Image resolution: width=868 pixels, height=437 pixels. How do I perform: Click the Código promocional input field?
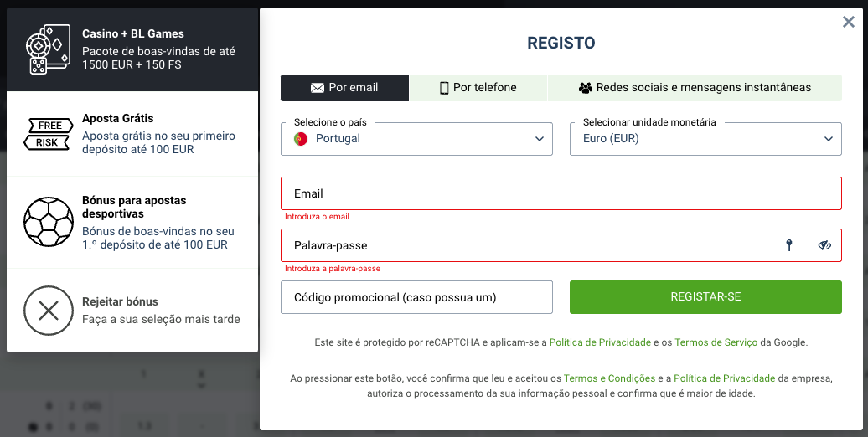pos(416,297)
